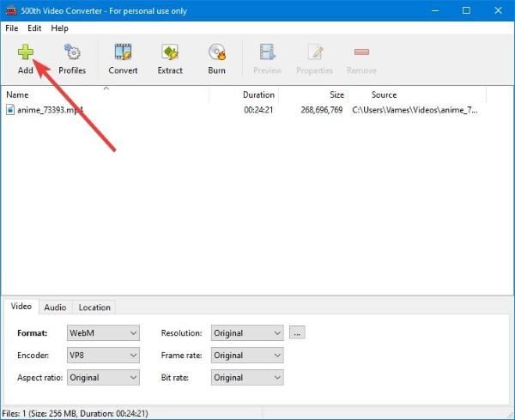Screen dimensions: 515x420
Task: Click the file icon beside anime_73393
Action: point(10,110)
